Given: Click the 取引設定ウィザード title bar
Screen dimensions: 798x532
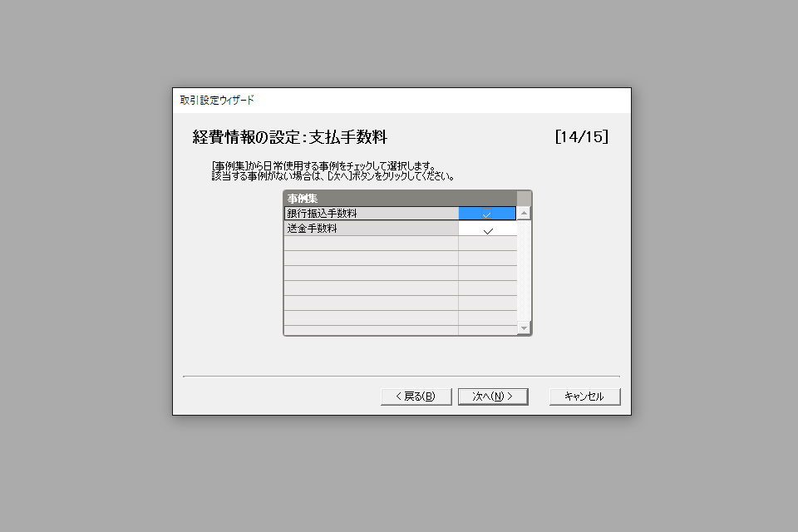Looking at the screenshot, I should coord(401,101).
